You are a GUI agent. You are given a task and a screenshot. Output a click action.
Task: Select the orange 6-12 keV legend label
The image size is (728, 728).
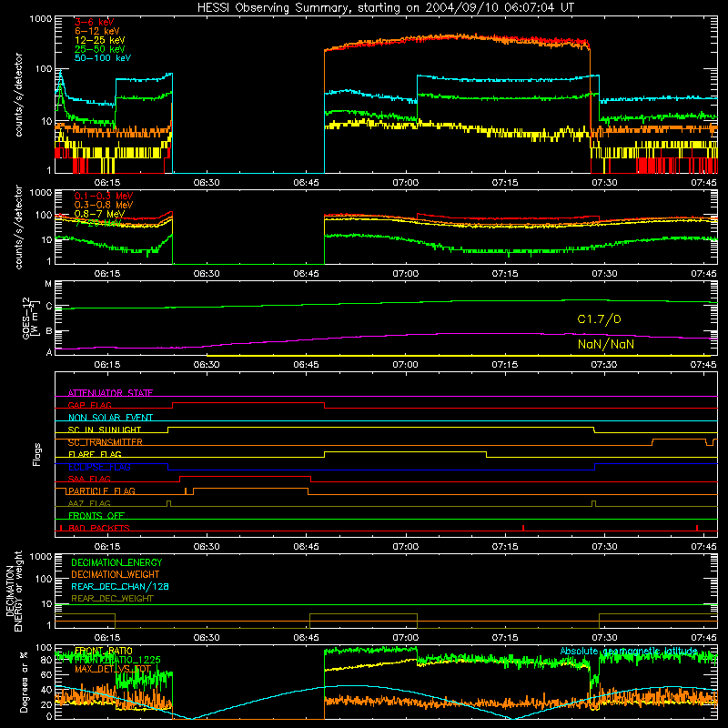pos(97,31)
